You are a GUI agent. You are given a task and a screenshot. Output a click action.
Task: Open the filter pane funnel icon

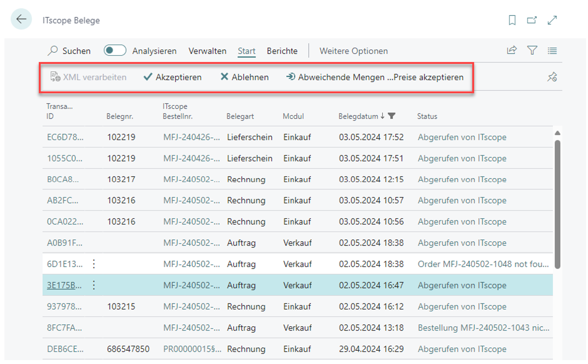[532, 50]
